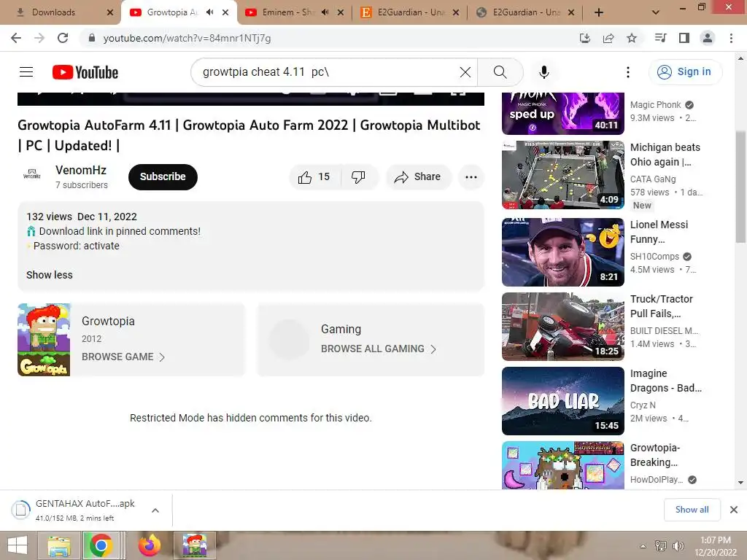This screenshot has height=560, width=747.
Task: Click the install app icon in address bar
Action: (585, 38)
